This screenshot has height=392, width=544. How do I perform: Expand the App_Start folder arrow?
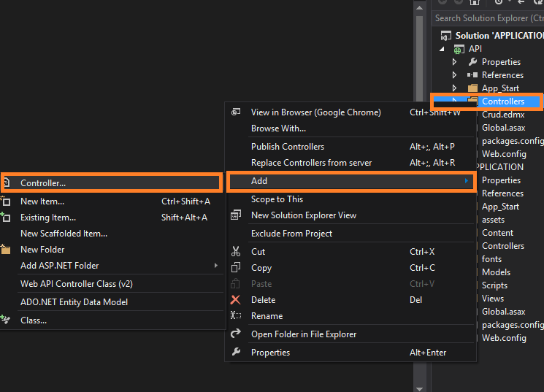pyautogui.click(x=454, y=88)
